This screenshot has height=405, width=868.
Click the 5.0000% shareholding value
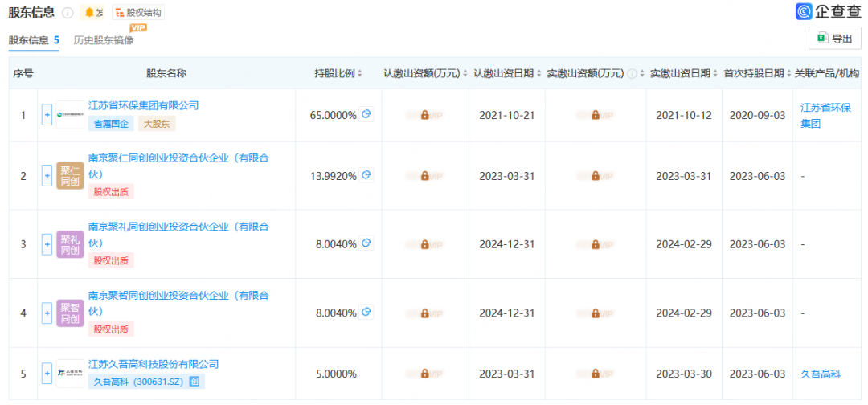coord(336,374)
